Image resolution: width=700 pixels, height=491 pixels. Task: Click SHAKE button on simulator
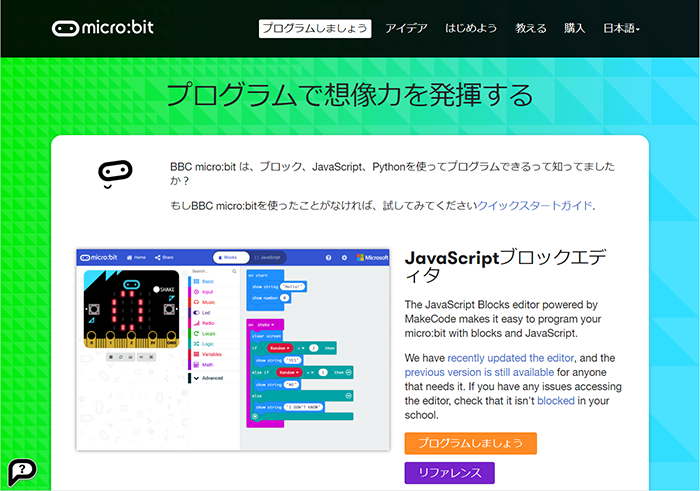(x=164, y=289)
